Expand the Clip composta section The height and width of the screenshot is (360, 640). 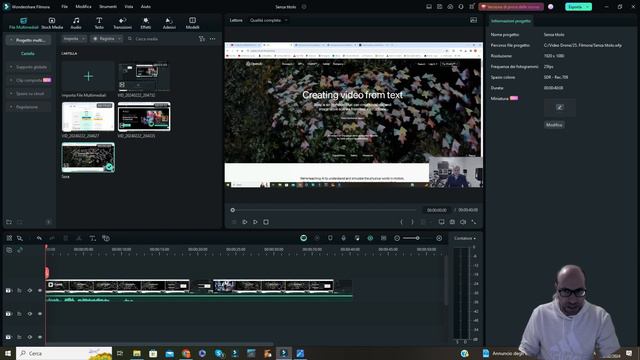tap(28, 80)
